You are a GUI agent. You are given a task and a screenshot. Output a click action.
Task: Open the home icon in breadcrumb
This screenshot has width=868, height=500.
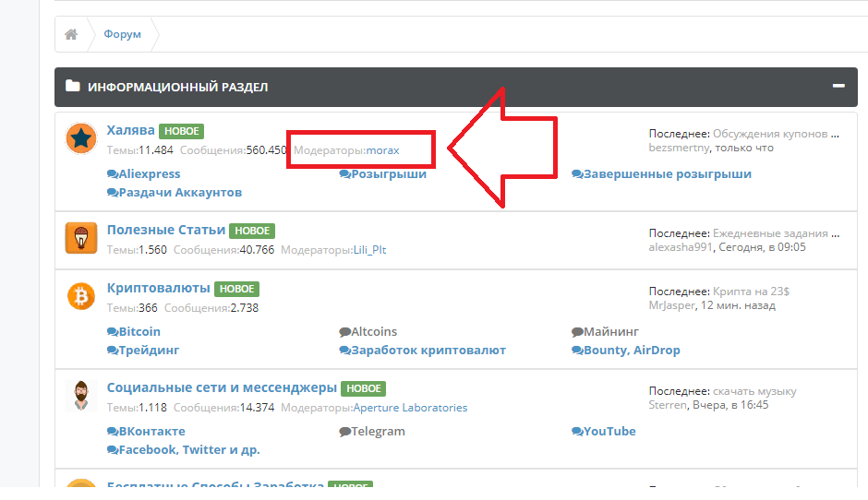pos(71,34)
